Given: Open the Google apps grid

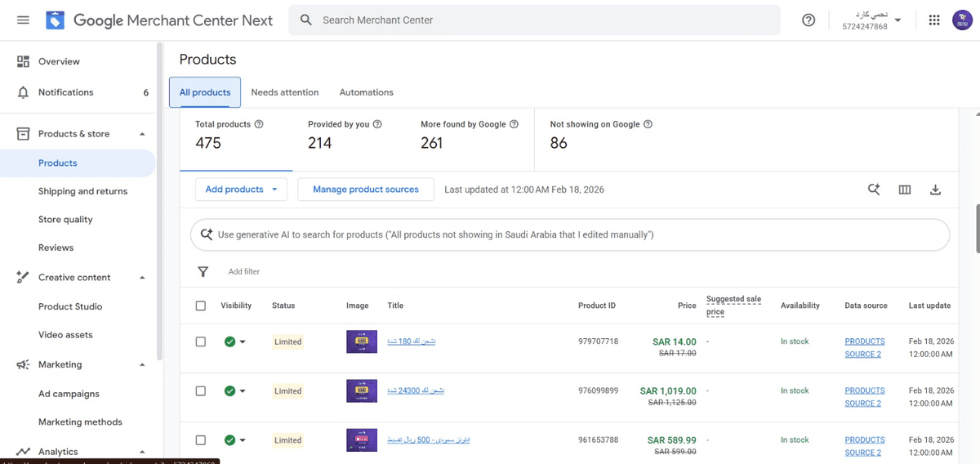Looking at the screenshot, I should pyautogui.click(x=934, y=20).
